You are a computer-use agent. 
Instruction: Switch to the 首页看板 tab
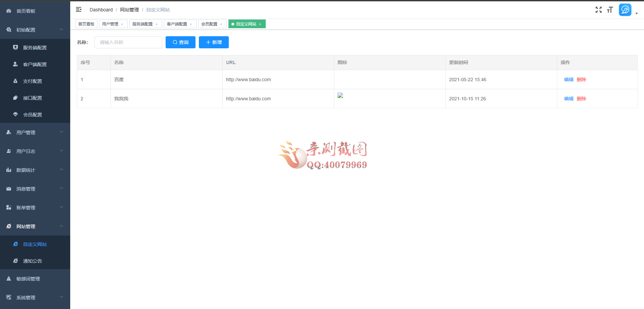[x=86, y=24]
